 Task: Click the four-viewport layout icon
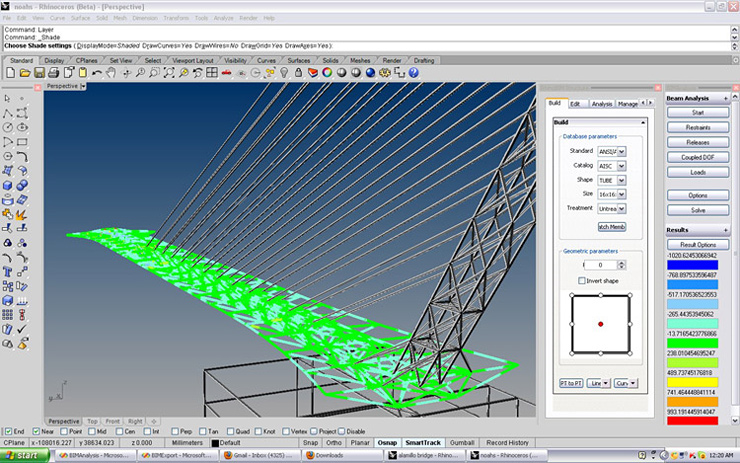[212, 73]
